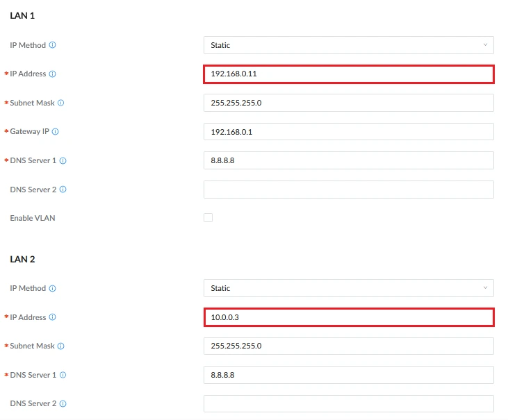The height and width of the screenshot is (420, 508).
Task: Click info icon beside LAN 2 IP Method
Action: (x=53, y=288)
